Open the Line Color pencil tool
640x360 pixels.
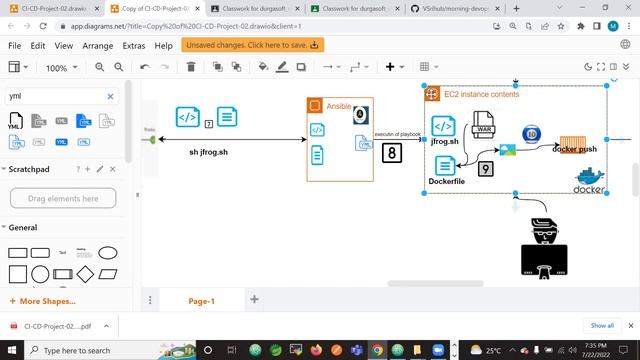[282, 67]
